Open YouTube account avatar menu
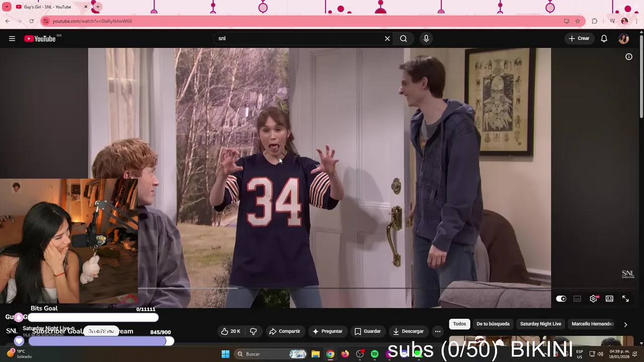Viewport: 644px width, 362px height. click(x=624, y=39)
